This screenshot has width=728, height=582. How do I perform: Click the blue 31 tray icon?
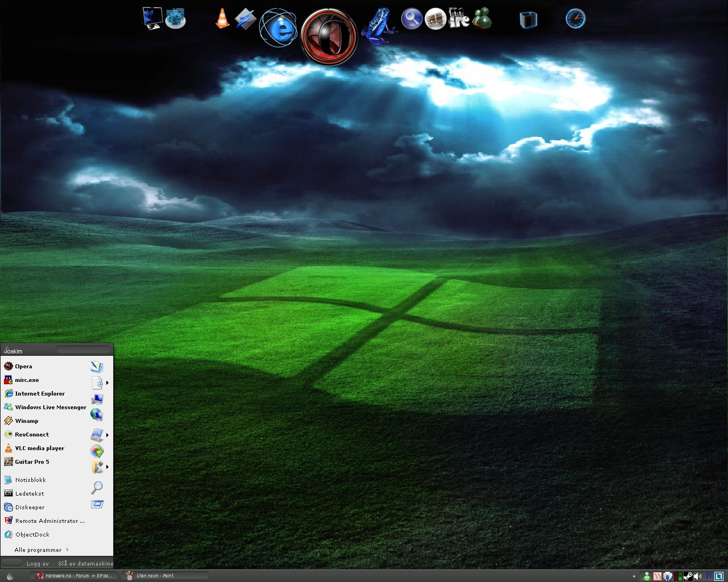[708, 576]
